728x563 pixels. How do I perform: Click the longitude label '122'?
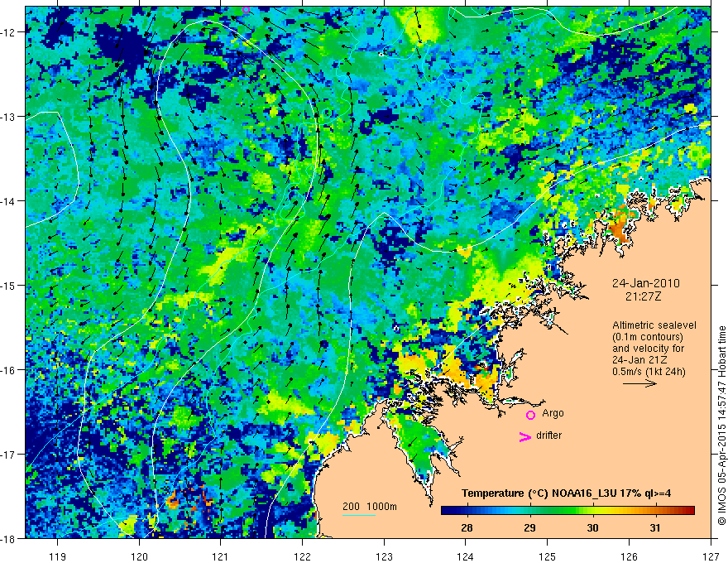click(x=302, y=556)
